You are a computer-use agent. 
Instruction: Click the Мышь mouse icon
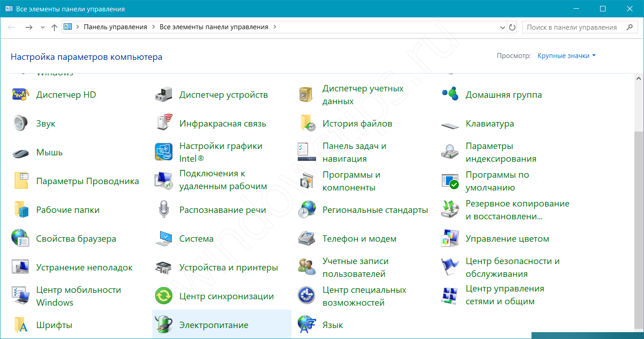click(x=21, y=153)
